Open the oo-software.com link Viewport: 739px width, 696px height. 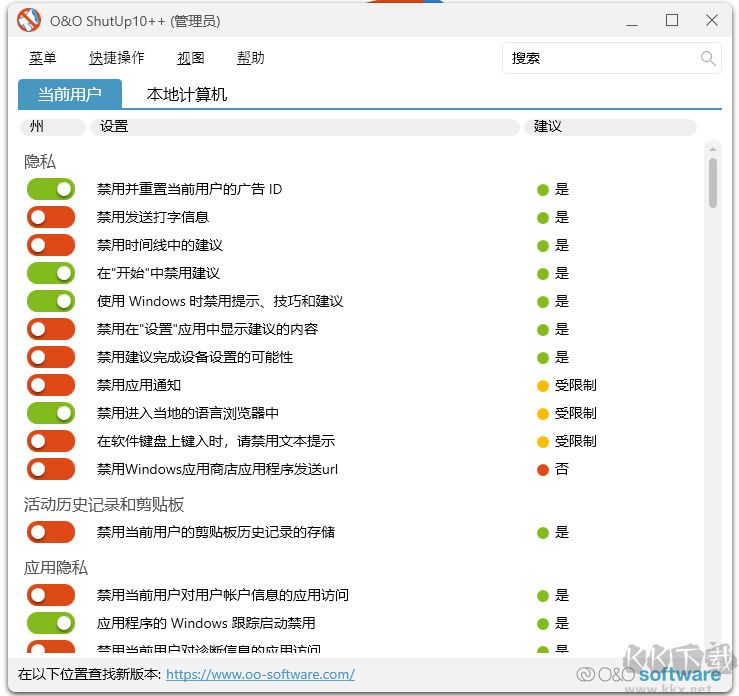[260, 674]
